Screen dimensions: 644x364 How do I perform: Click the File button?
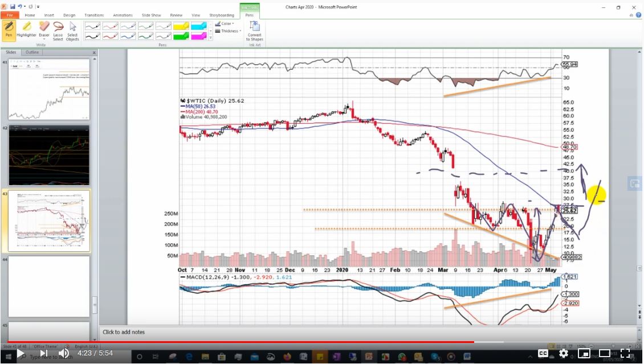pyautogui.click(x=10, y=15)
